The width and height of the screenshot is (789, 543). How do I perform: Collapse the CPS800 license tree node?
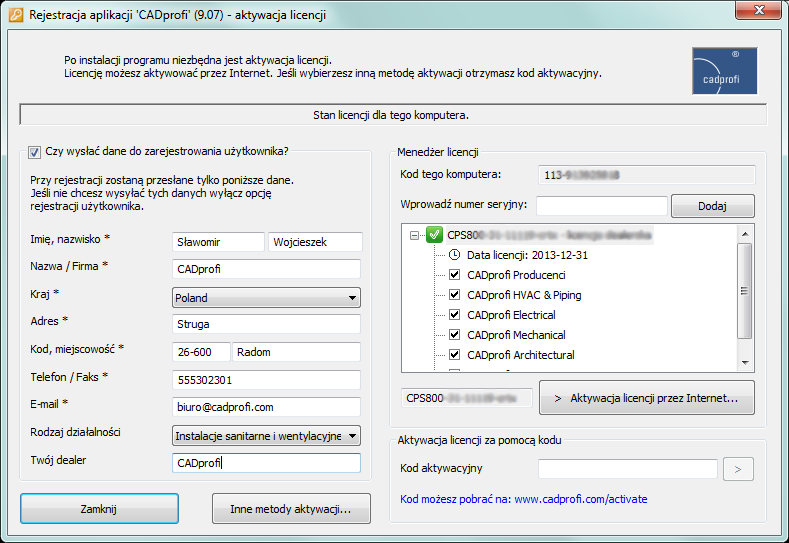click(414, 235)
